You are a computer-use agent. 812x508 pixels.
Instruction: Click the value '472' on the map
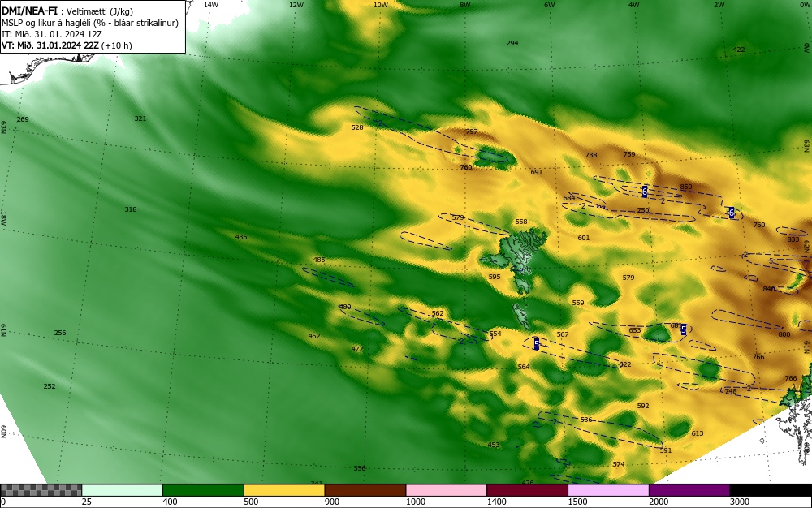(x=357, y=349)
